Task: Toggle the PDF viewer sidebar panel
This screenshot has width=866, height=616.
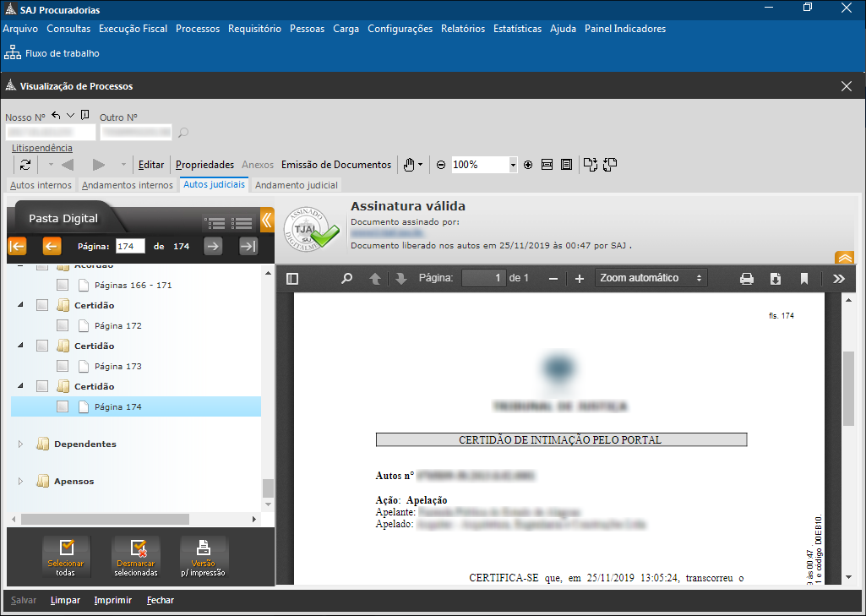Action: [x=292, y=279]
